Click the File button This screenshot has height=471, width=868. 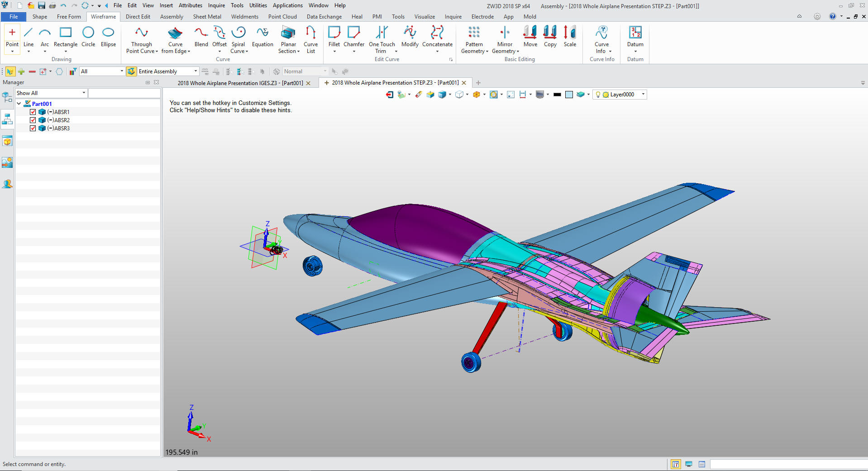(x=14, y=17)
